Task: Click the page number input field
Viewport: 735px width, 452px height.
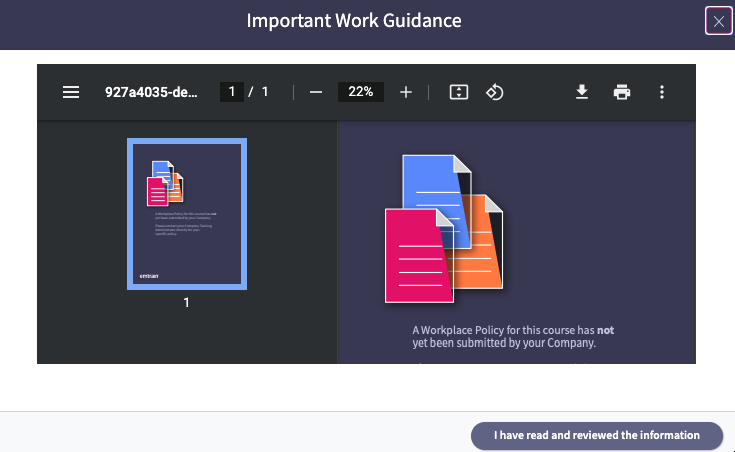Action: (x=232, y=92)
